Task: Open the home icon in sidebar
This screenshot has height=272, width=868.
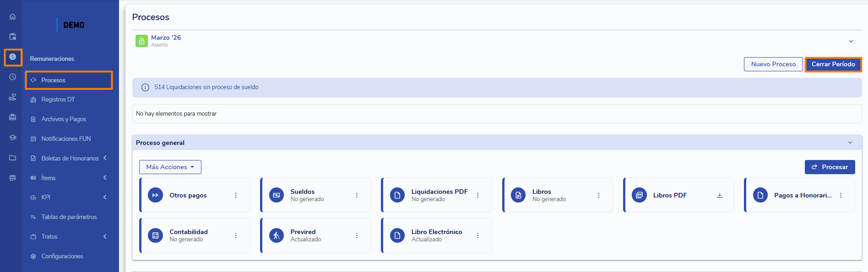Action: [12, 17]
